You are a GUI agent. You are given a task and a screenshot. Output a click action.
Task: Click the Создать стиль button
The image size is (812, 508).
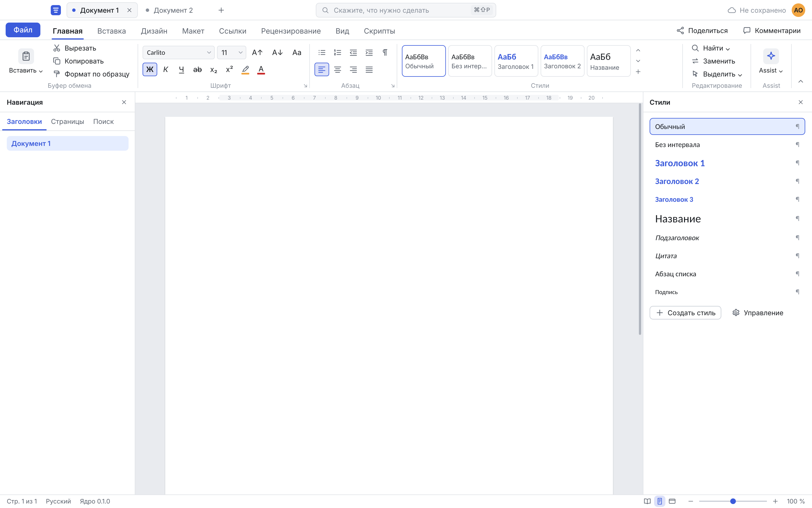click(685, 313)
